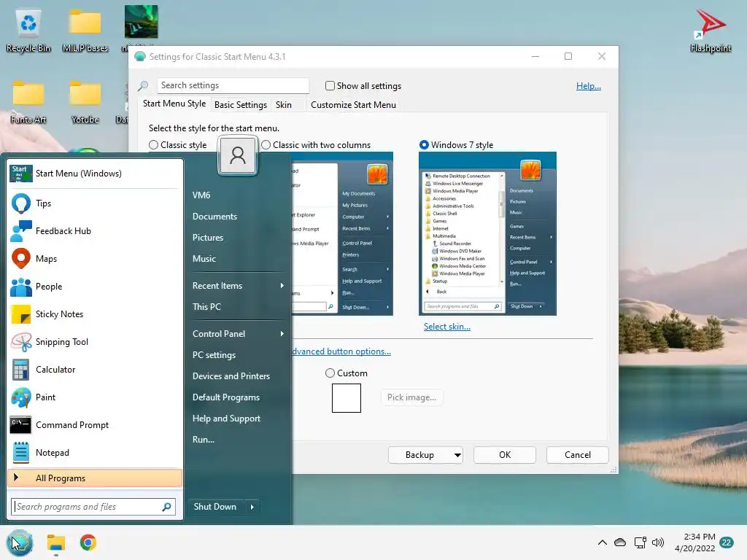
Task: Click the Select skin... link
Action: tap(447, 327)
